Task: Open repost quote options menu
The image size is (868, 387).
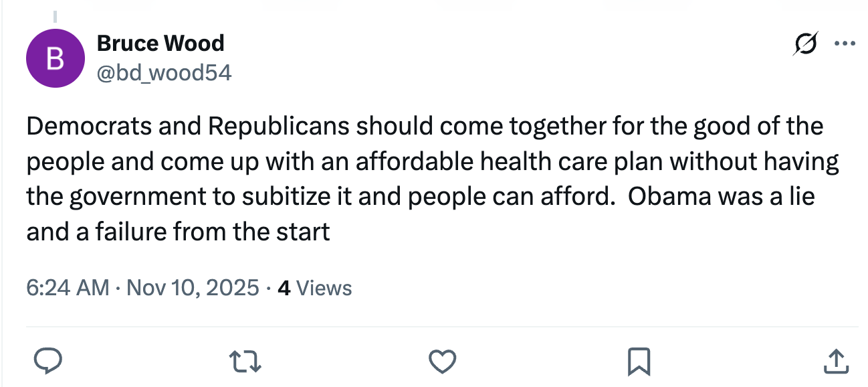Action: 245,360
